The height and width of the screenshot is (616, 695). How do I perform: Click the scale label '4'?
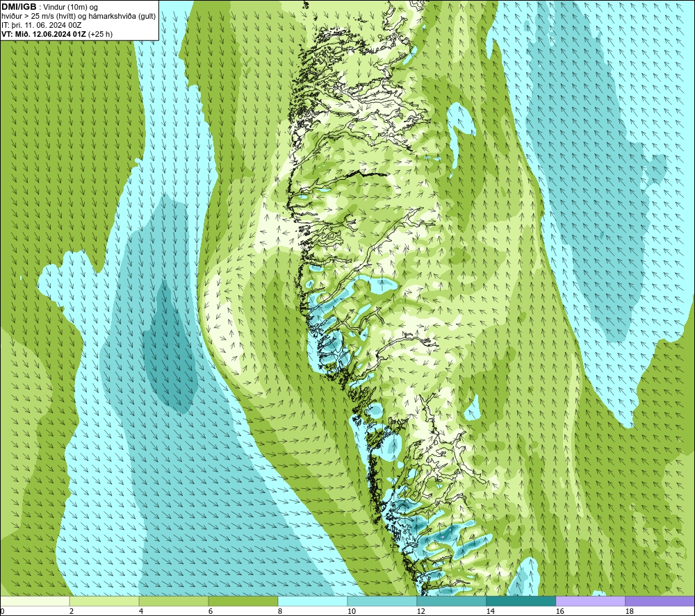coord(141,612)
